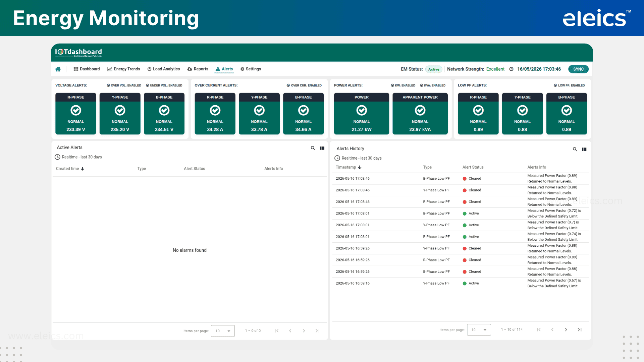Open Alerts History items per page dropdown

[479, 330]
